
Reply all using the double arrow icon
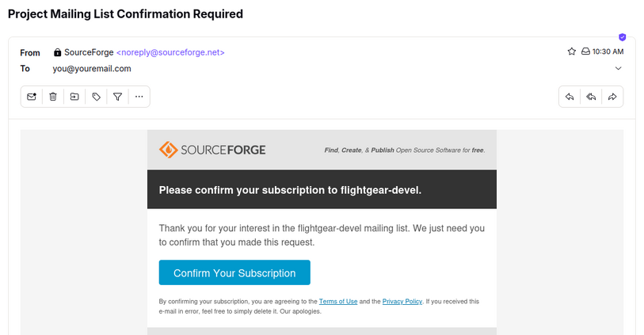(x=591, y=97)
